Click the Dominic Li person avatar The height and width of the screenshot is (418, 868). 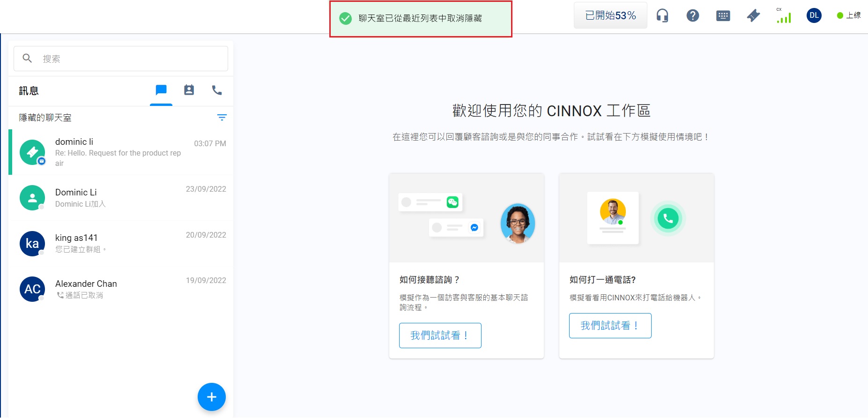[x=32, y=198]
